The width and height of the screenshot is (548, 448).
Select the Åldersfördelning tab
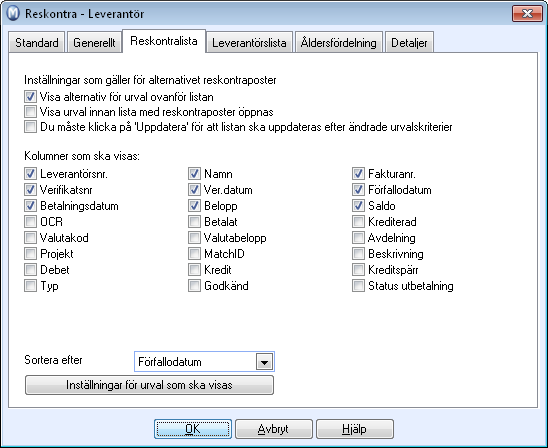tap(339, 43)
